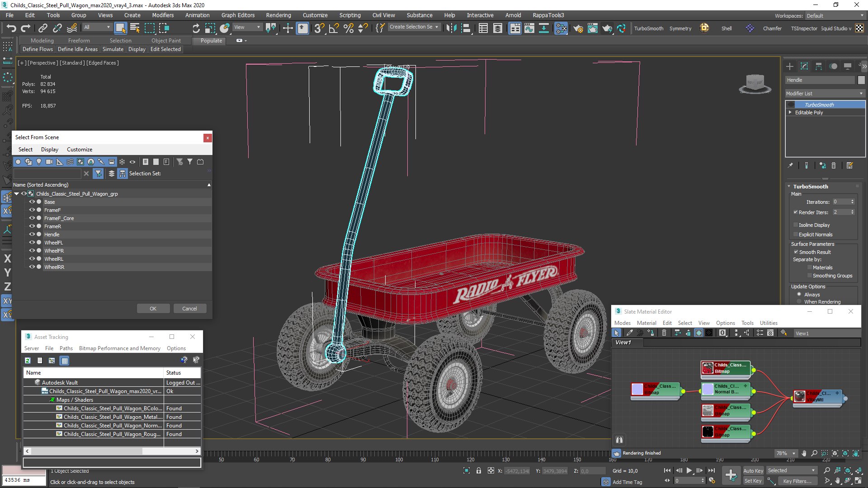Viewport: 868px width, 488px height.
Task: Enable the Isoline Display checkbox
Action: coord(796,225)
